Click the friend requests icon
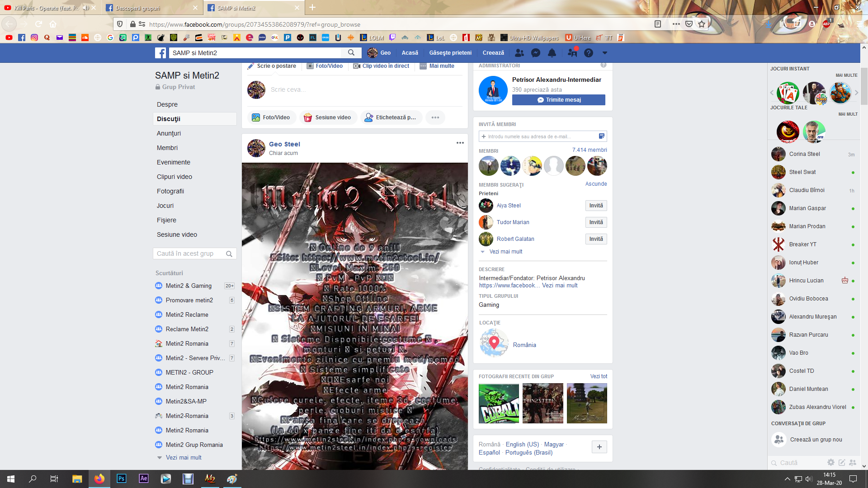The width and height of the screenshot is (868, 488). click(x=519, y=53)
